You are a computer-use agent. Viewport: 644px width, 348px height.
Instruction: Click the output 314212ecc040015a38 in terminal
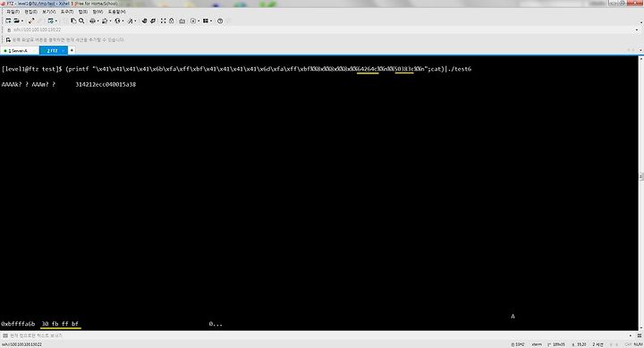(x=106, y=85)
